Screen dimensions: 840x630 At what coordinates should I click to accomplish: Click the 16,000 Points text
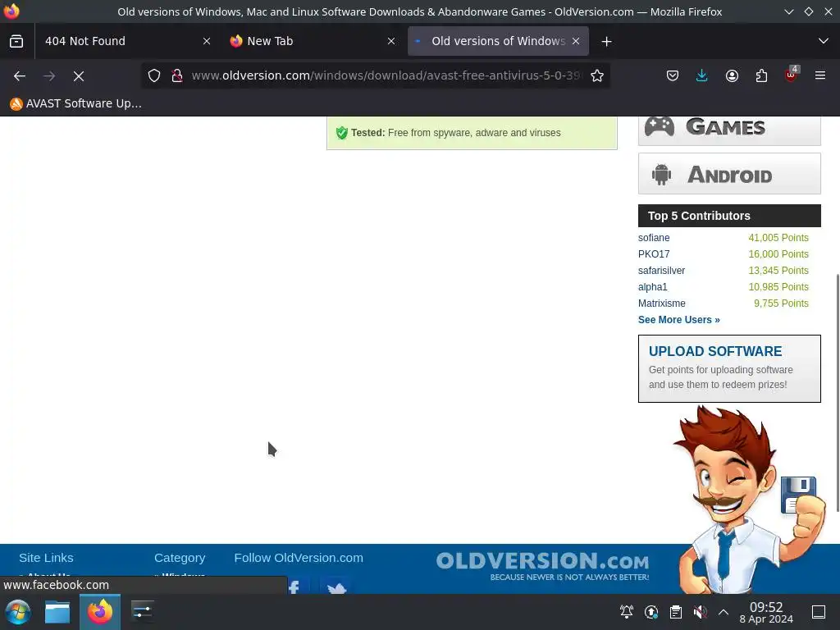778,254
